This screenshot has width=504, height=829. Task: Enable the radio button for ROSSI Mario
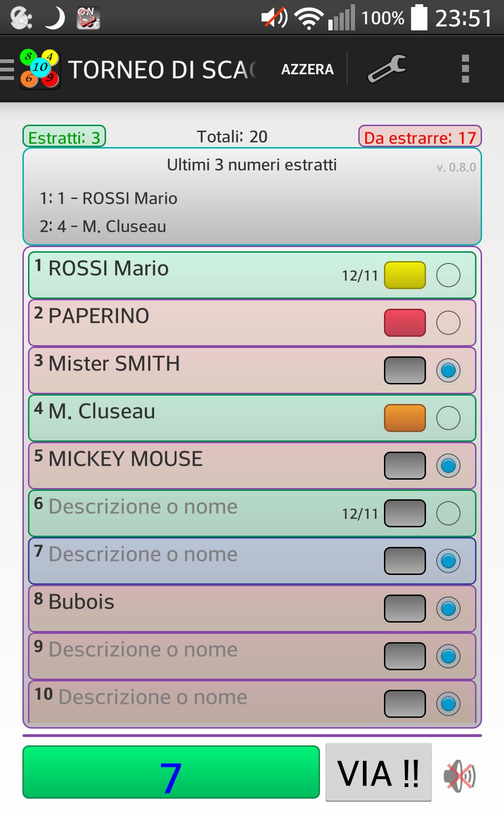pyautogui.click(x=448, y=275)
